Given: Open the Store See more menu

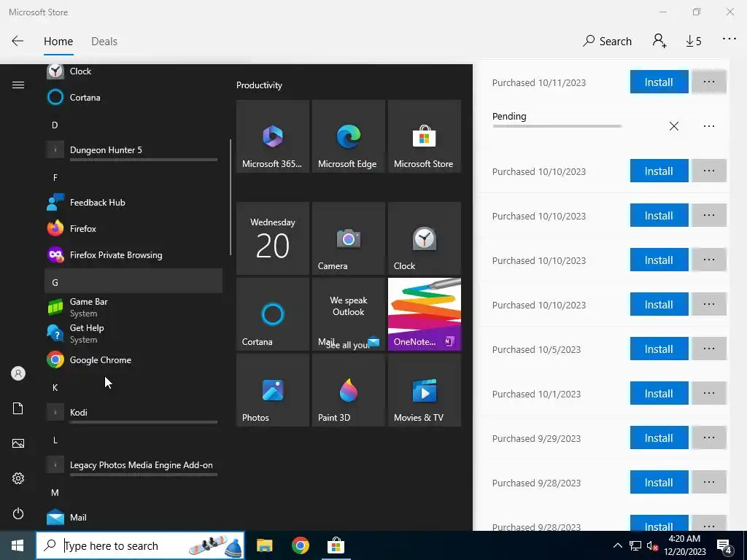Looking at the screenshot, I should point(729,39).
